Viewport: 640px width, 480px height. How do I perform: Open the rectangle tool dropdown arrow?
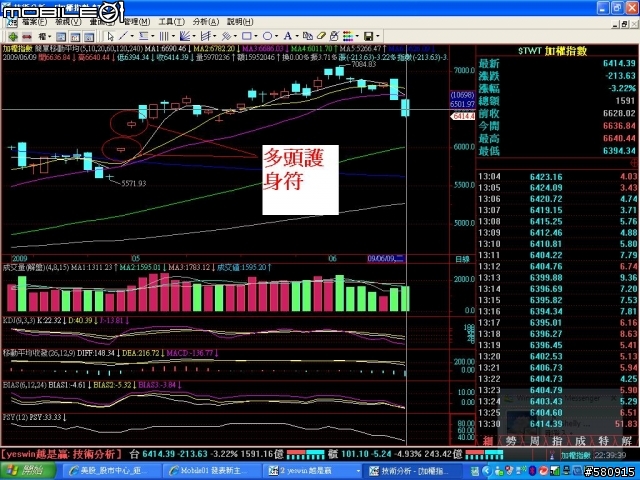(x=256, y=36)
